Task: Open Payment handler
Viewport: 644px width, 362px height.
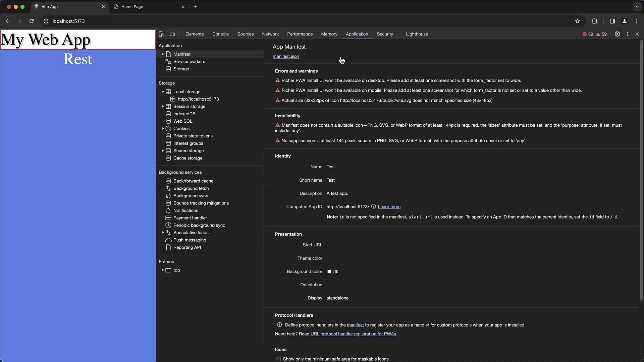Action: point(190,218)
